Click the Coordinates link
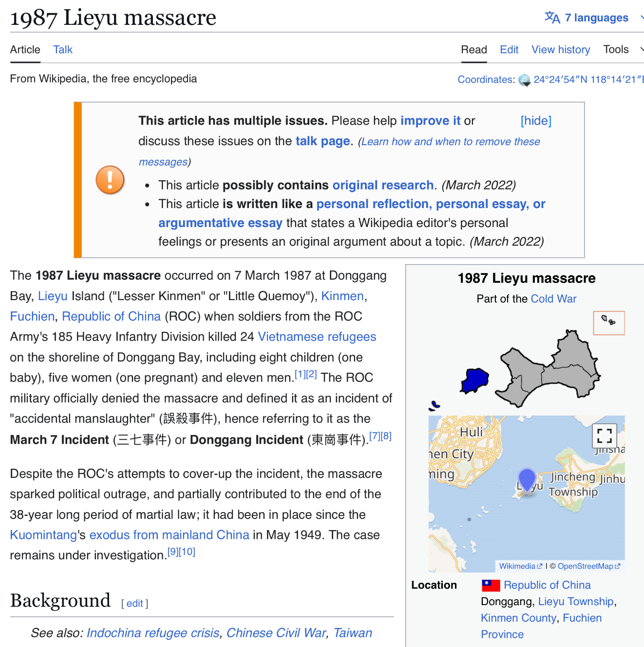Image resolution: width=644 pixels, height=647 pixels. point(485,79)
